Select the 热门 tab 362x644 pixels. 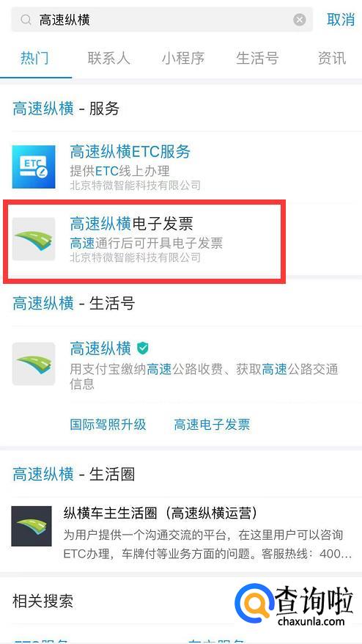pyautogui.click(x=34, y=58)
